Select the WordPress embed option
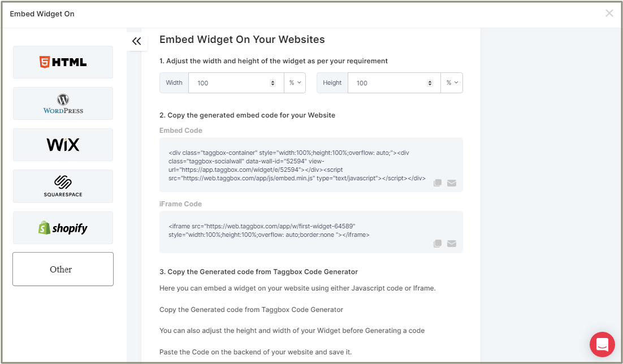 click(62, 103)
